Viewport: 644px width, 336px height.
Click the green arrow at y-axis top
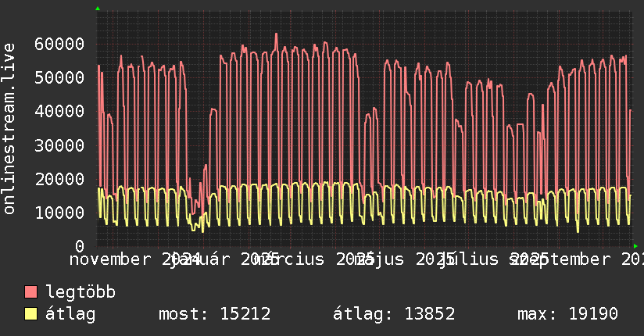(98, 9)
